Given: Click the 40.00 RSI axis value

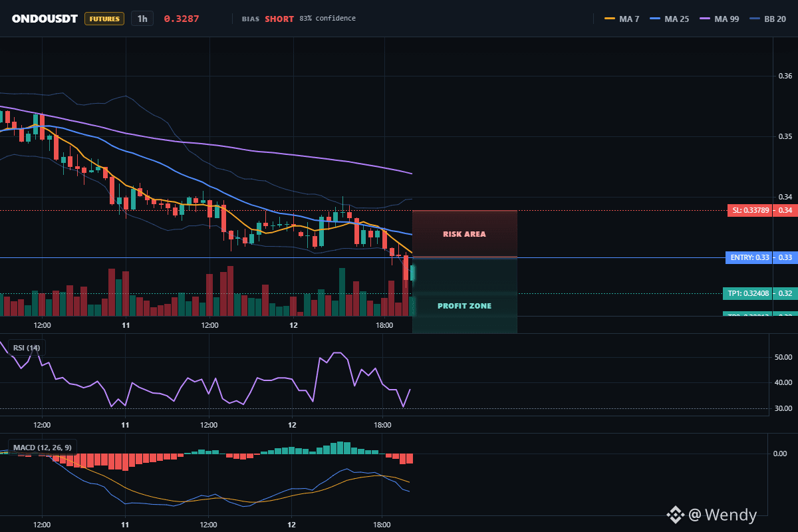Looking at the screenshot, I should (x=783, y=382).
